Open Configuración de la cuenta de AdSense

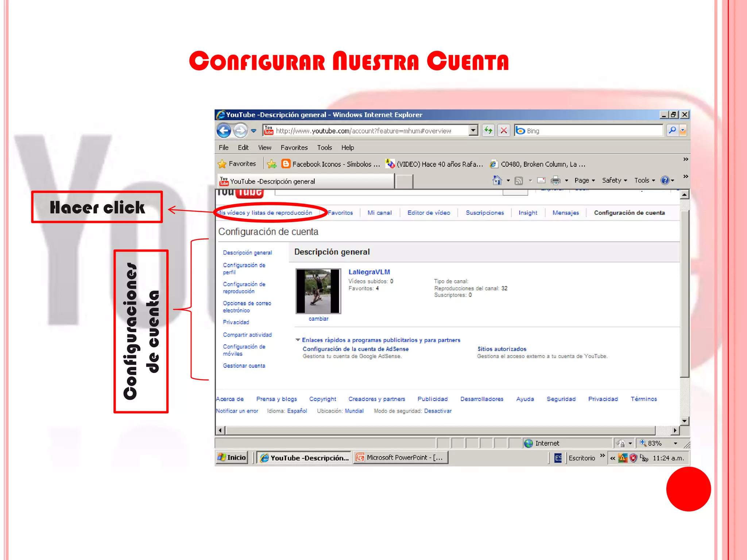356,349
